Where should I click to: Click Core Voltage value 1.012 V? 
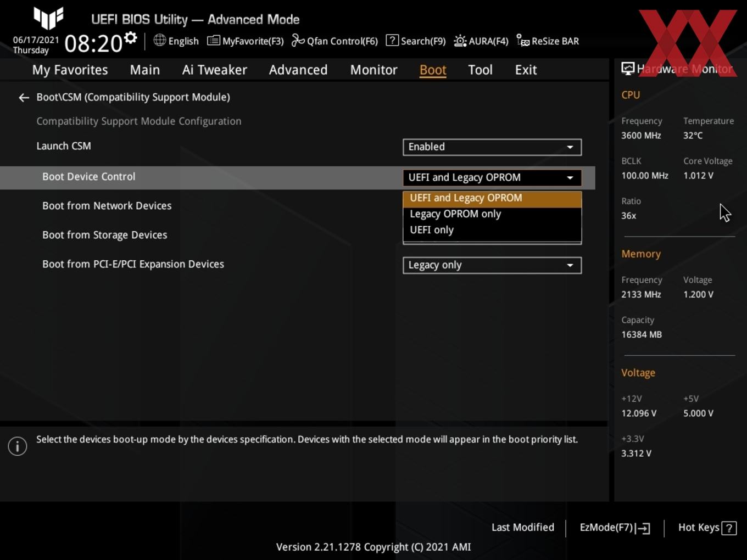tap(698, 176)
